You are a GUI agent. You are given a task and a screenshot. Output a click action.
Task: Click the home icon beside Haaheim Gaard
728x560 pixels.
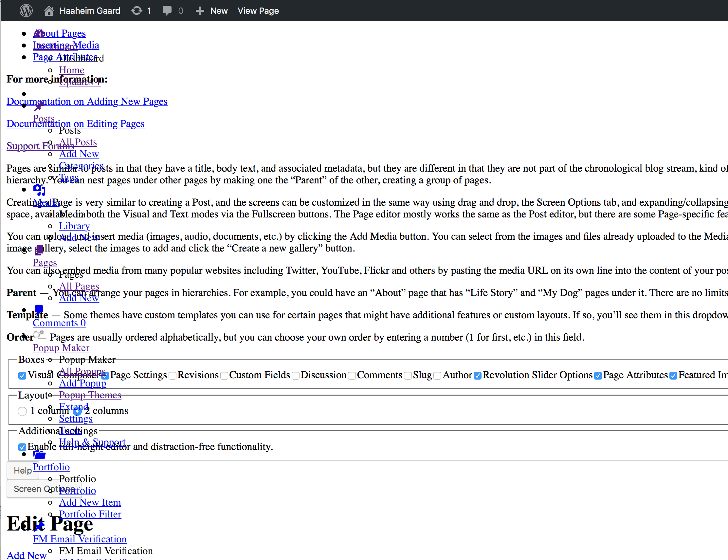(49, 11)
